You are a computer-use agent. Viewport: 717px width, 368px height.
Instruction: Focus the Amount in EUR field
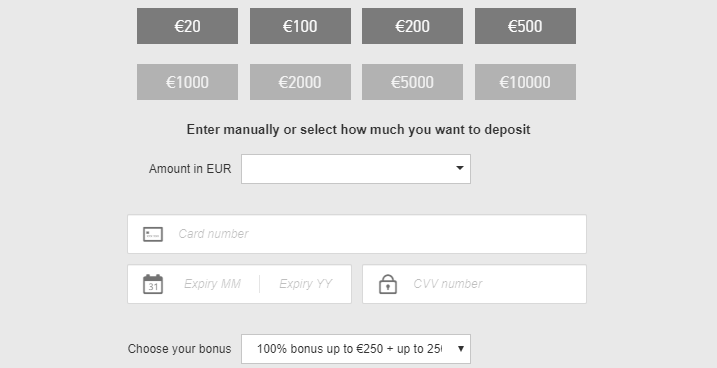(x=356, y=169)
